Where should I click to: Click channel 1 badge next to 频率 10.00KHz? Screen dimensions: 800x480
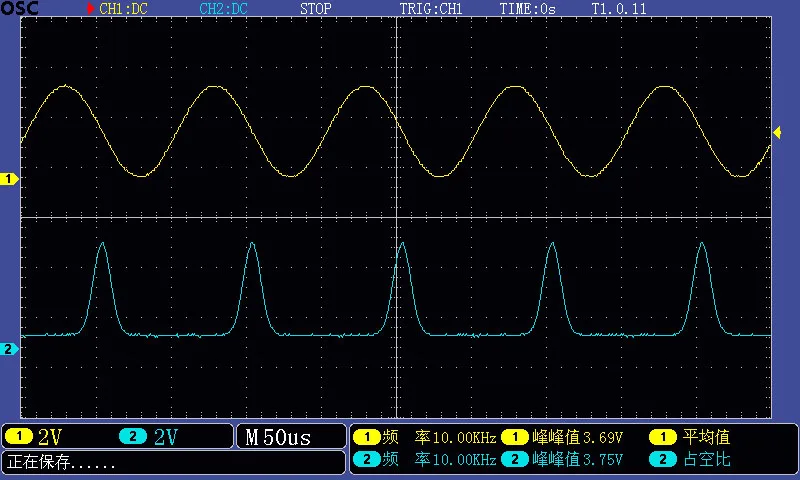point(366,437)
